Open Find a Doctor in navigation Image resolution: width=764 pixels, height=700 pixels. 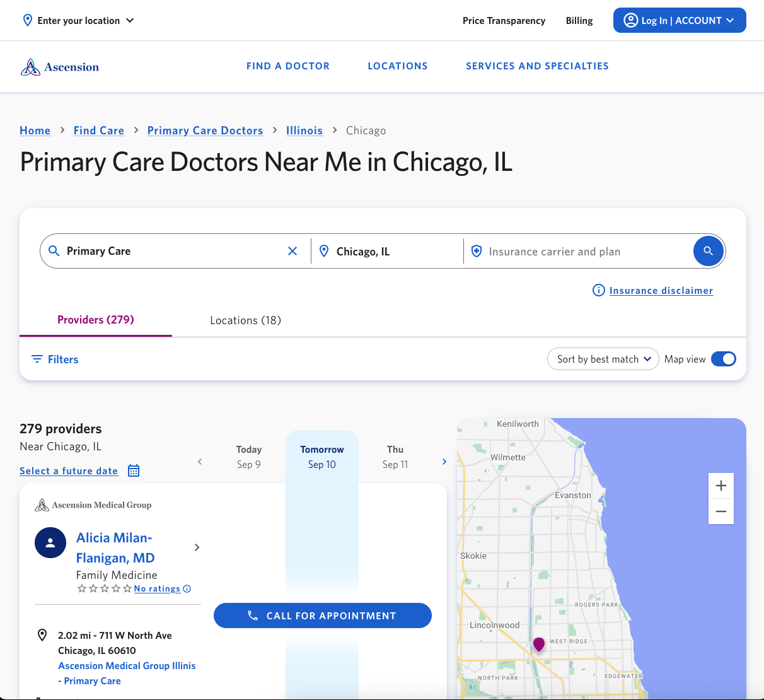[x=287, y=66]
